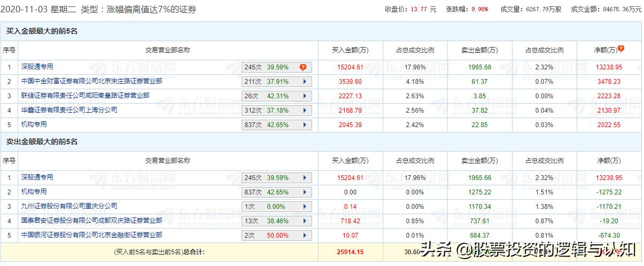
Task: Open 中国银河证券北京金融街证券营业部 link
Action: 91,235
